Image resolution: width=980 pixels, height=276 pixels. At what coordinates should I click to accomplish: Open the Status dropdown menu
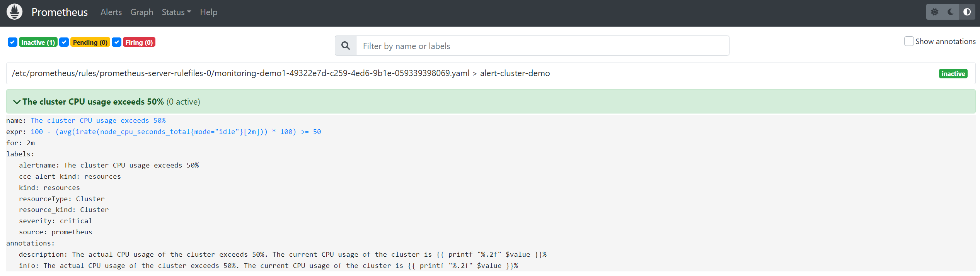click(176, 12)
